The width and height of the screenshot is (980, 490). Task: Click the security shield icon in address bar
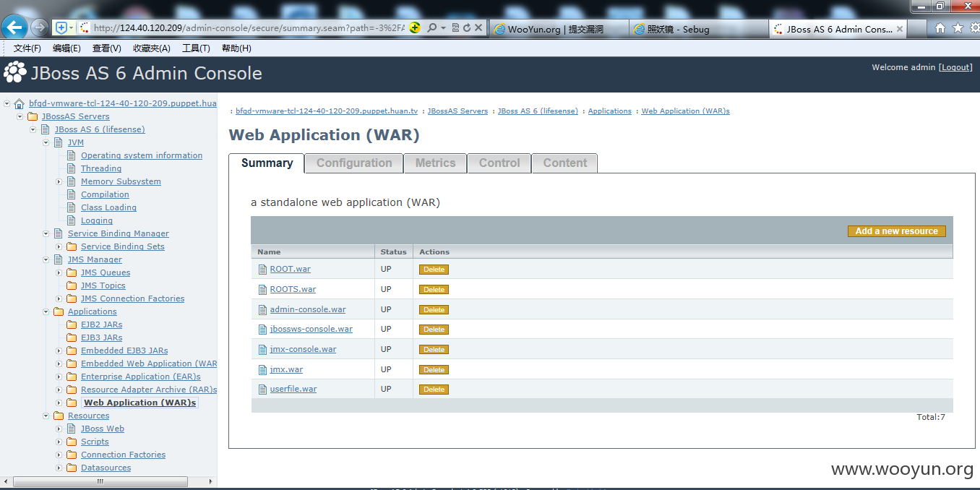tap(61, 27)
